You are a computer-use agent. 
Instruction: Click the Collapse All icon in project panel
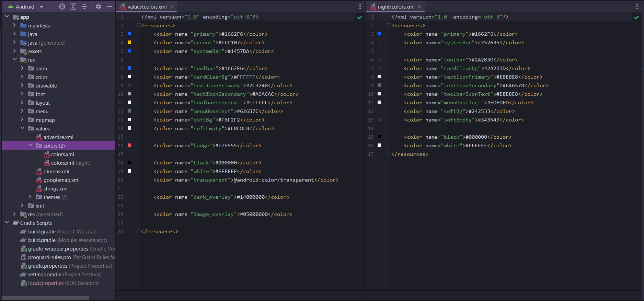[x=84, y=7]
